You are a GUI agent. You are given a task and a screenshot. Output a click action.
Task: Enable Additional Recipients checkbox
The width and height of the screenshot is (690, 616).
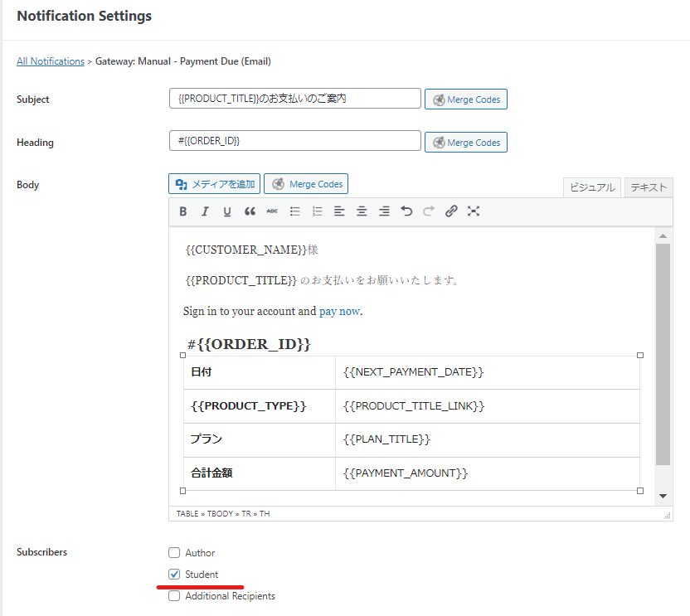[174, 596]
